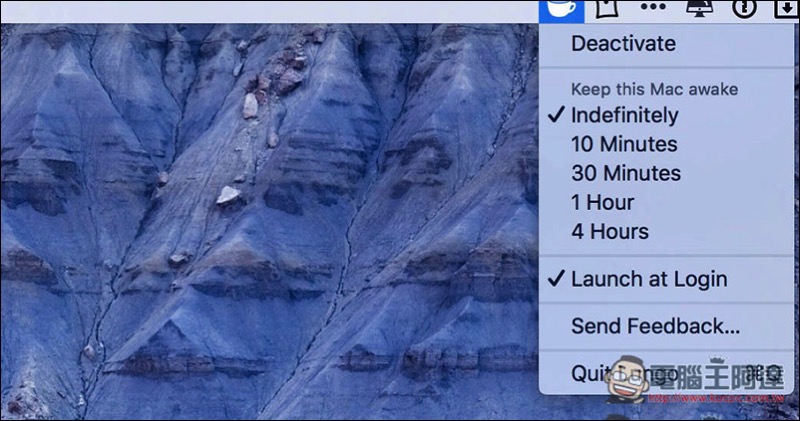Pick the 30 Minutes awake duration

coord(625,173)
